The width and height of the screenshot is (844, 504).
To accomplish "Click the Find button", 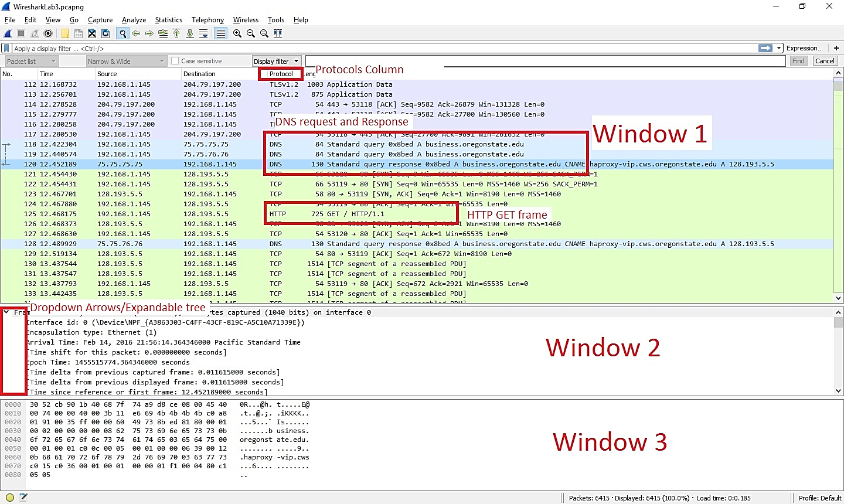I will coord(798,61).
